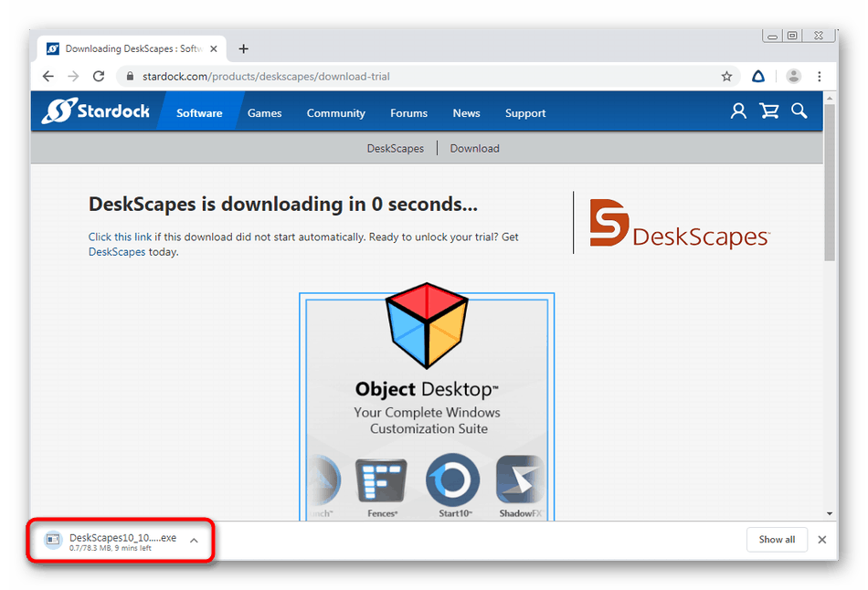Bookmark this page with the star icon
This screenshot has height=590, width=868.
point(727,77)
